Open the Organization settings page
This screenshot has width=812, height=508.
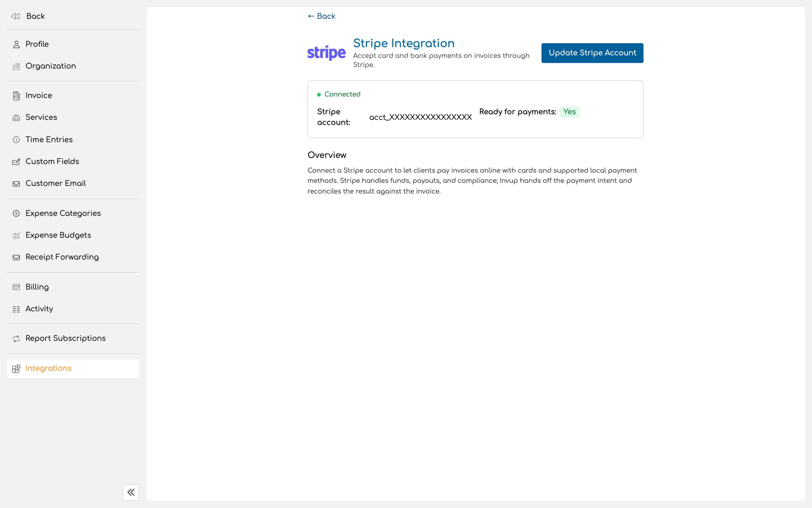tap(73, 66)
